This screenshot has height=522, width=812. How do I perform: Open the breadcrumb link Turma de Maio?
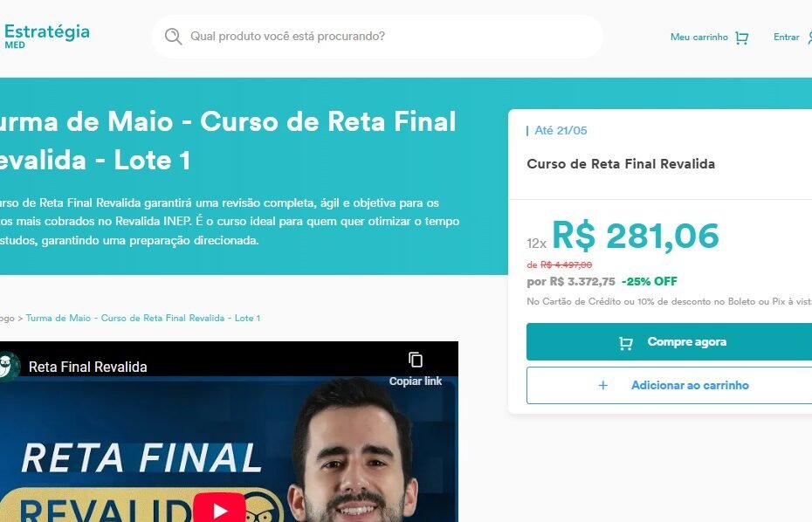143,318
